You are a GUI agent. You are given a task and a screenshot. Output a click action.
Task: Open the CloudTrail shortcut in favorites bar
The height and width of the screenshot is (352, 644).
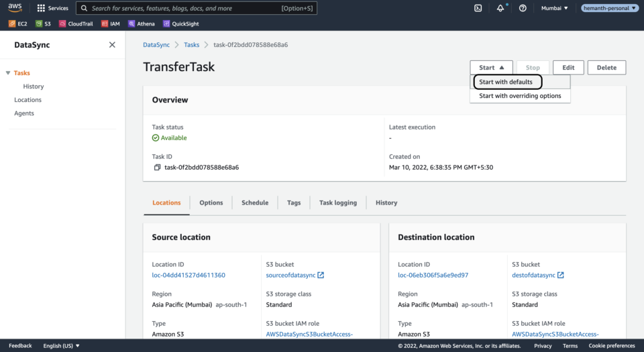[x=76, y=23]
